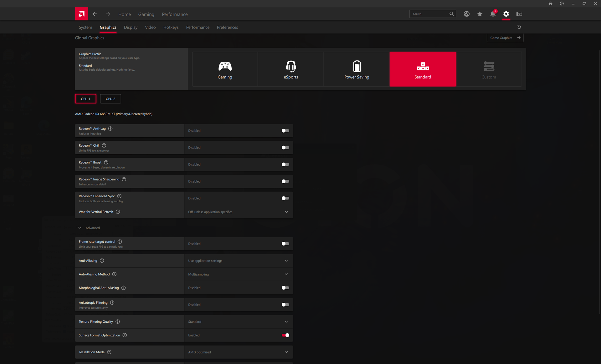Go to Game Graphics

505,38
